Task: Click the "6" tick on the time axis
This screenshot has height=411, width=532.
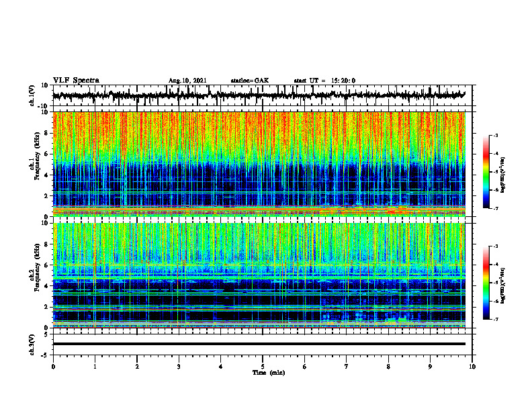Action: coord(305,367)
